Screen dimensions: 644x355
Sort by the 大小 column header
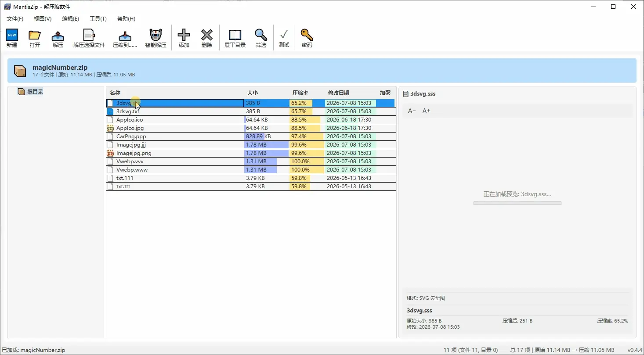252,93
